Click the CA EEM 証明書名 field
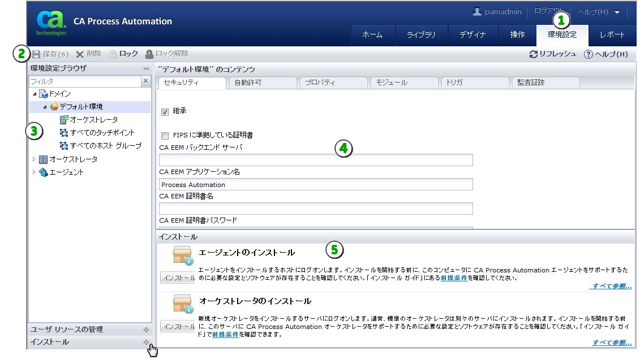The image size is (640, 364). (x=316, y=209)
